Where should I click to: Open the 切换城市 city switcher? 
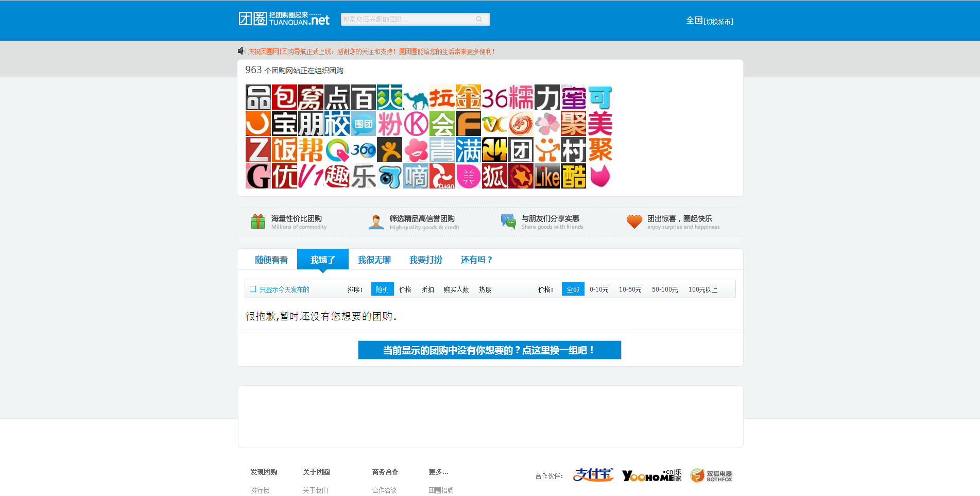point(718,22)
